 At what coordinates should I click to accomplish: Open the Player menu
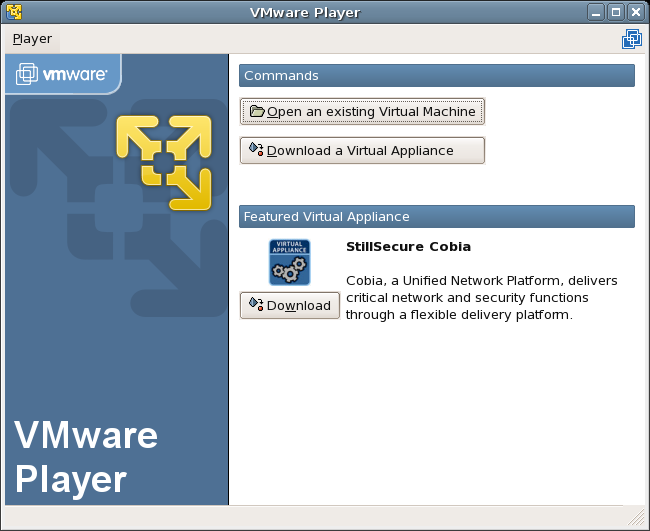point(32,39)
